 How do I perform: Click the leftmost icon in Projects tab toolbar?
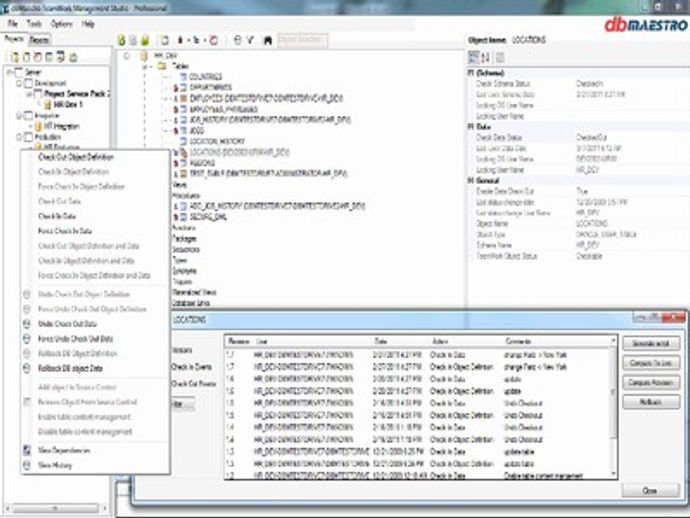pyautogui.click(x=15, y=57)
